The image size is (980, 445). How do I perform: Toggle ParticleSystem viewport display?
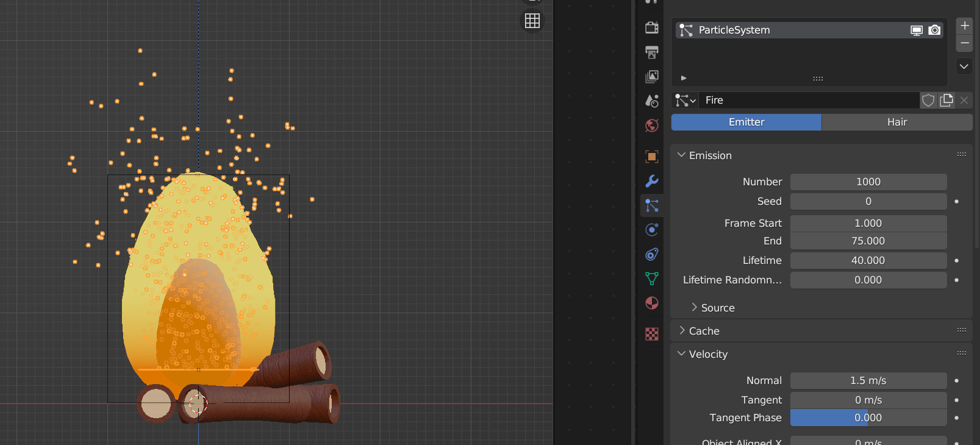tap(917, 30)
